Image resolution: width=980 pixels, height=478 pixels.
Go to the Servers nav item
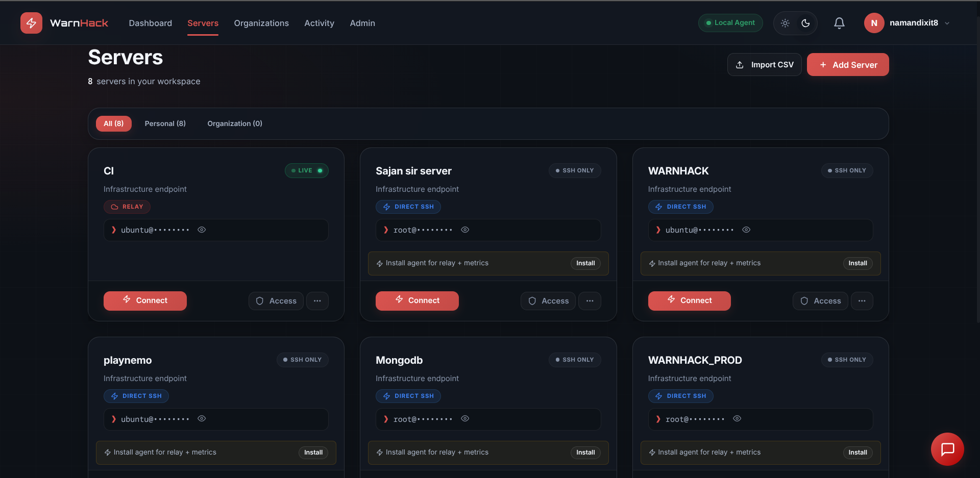pyautogui.click(x=203, y=23)
